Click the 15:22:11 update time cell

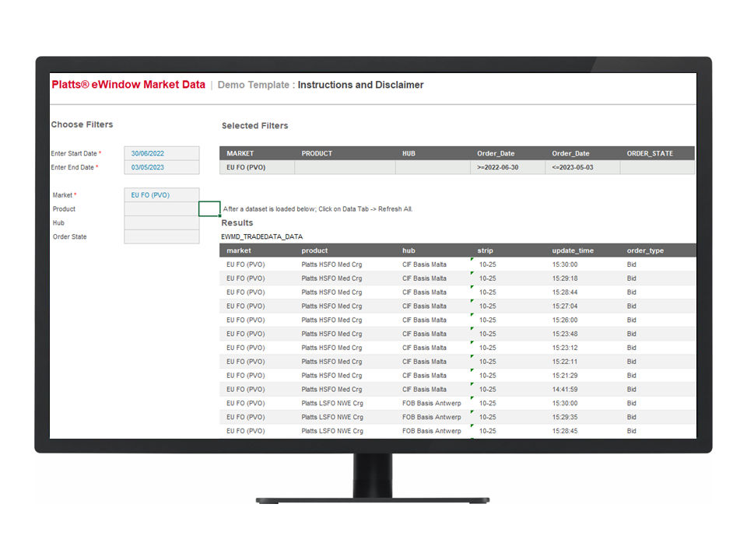point(565,362)
